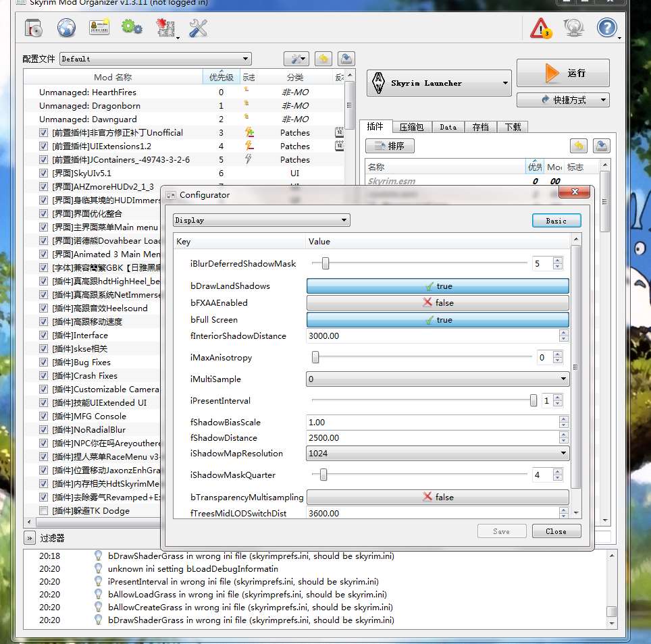Open the profiles ID card icon
Image resolution: width=651 pixels, height=644 pixels.
(x=99, y=28)
